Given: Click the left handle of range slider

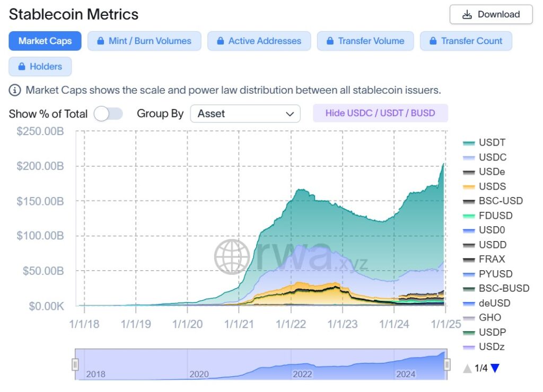Looking at the screenshot, I should (x=75, y=364).
